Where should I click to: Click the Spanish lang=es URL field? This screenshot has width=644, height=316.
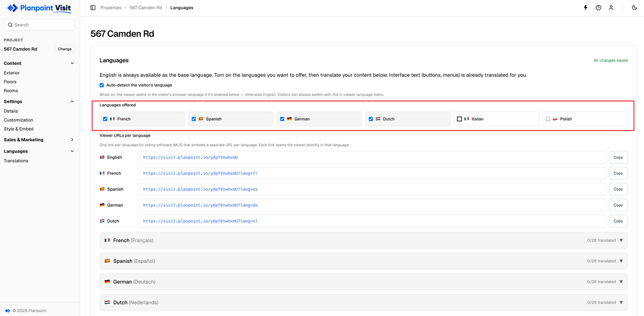pyautogui.click(x=372, y=189)
